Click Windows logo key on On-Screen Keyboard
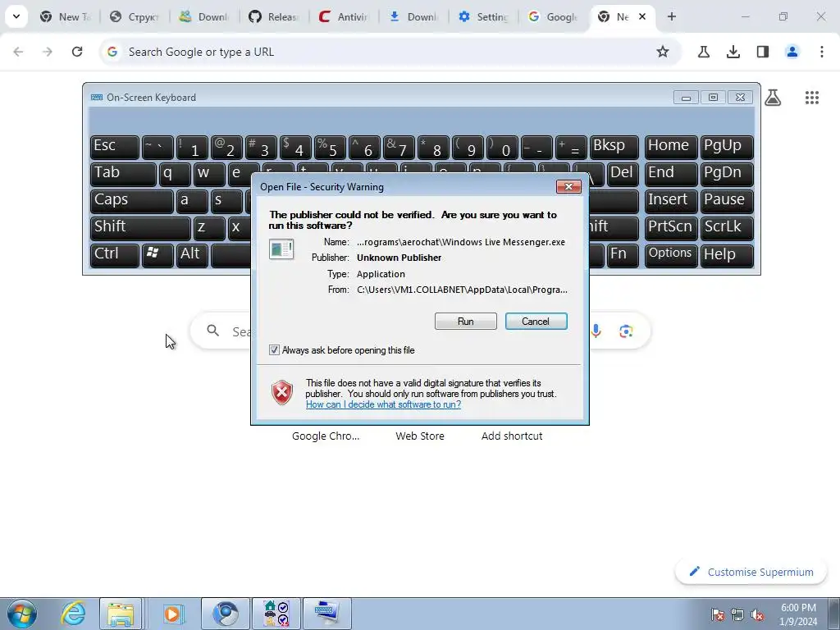840x630 pixels. point(157,255)
